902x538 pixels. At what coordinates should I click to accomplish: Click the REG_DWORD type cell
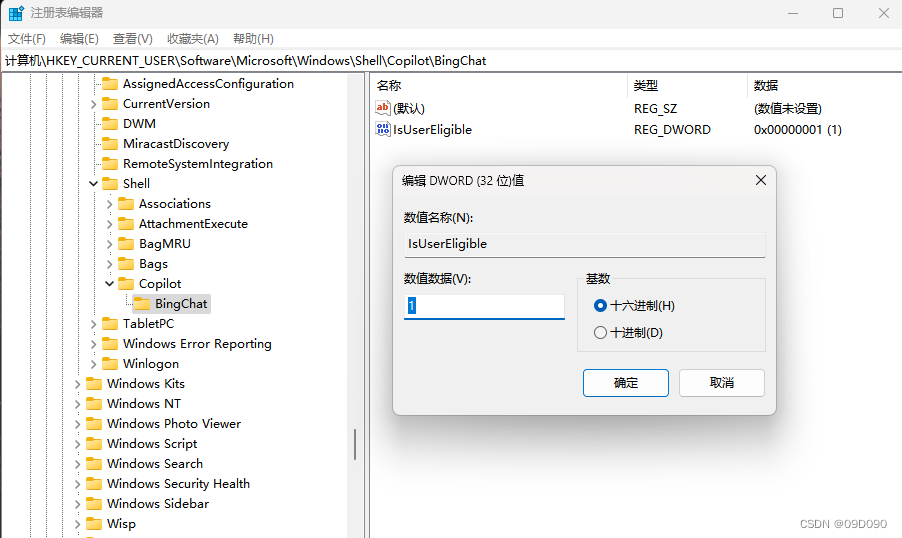pos(672,129)
